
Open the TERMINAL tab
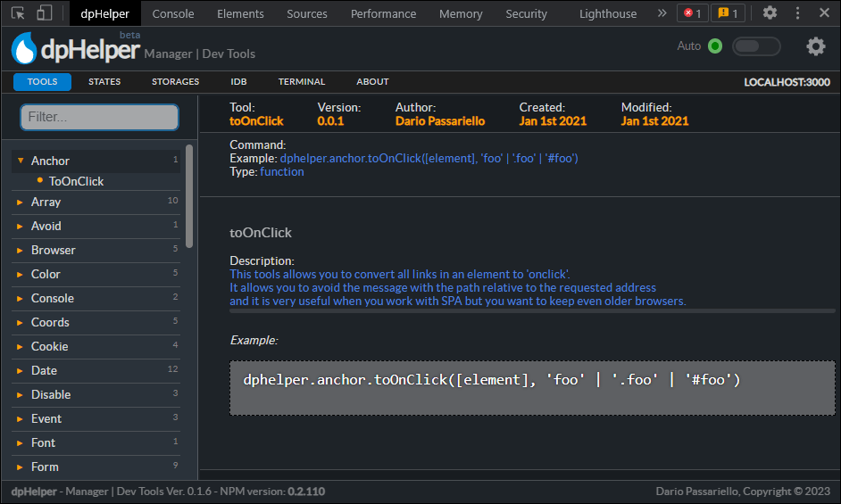point(302,81)
